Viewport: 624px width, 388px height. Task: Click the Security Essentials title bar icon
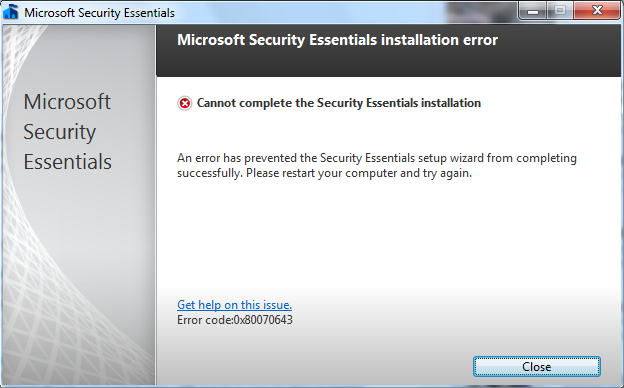11,12
